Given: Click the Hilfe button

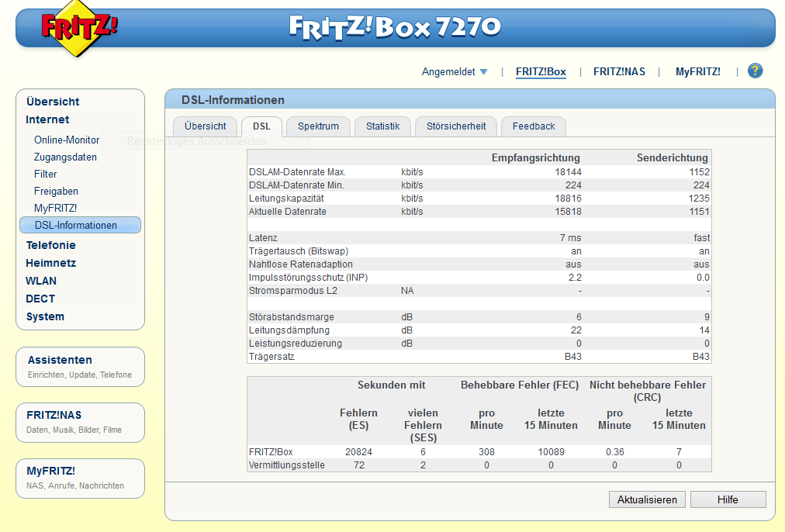Looking at the screenshot, I should tap(728, 499).
